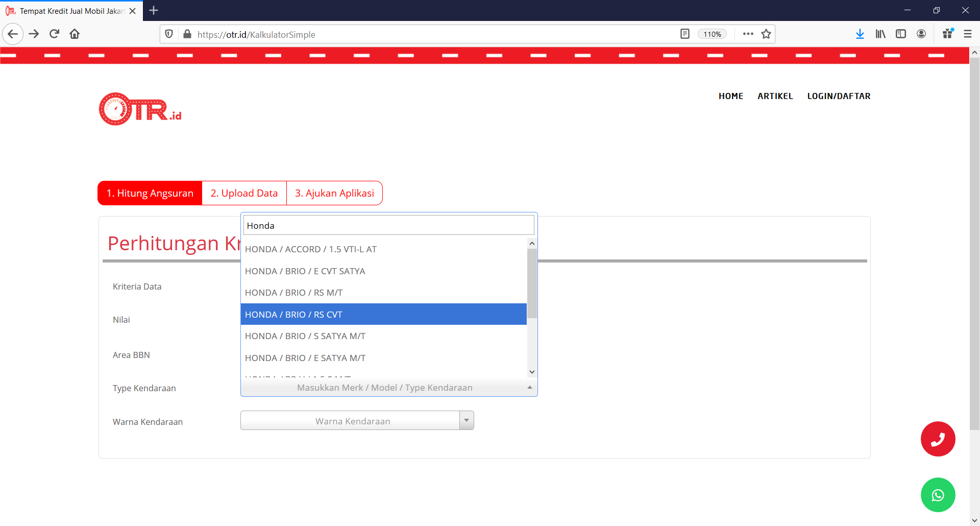The height and width of the screenshot is (526, 980).
Task: Bookmark this page with star icon
Action: coord(766,34)
